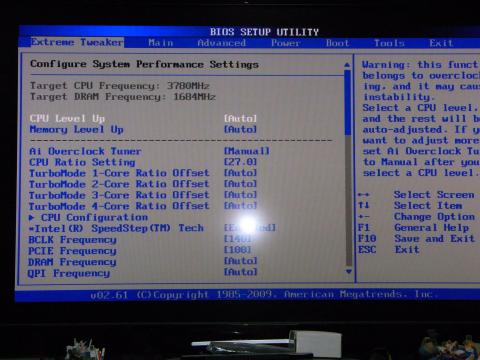Click the Select Item arrows hint
480x360 pixels.
click(410, 206)
